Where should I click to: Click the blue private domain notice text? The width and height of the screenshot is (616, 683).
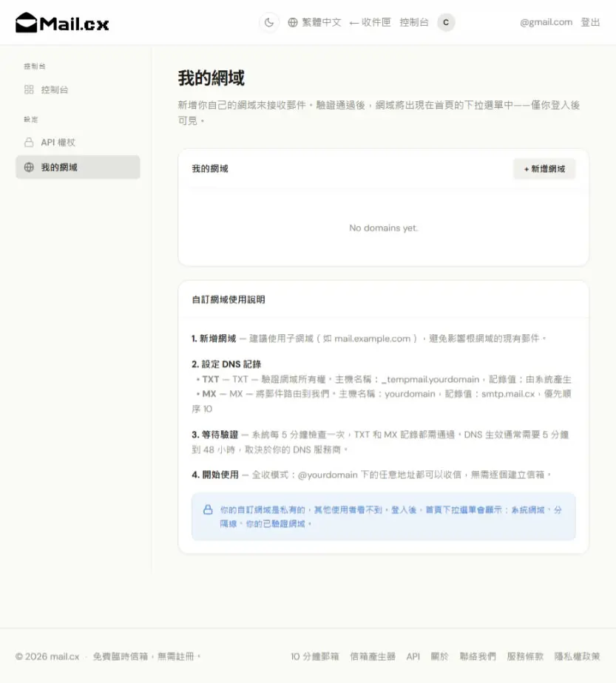click(390, 517)
